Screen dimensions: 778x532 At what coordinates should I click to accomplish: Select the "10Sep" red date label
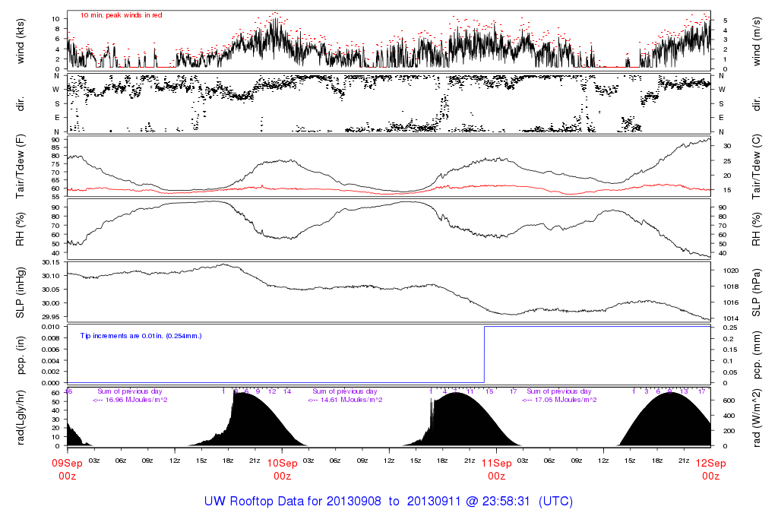pos(283,464)
